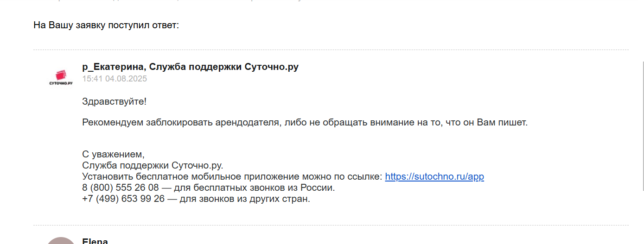644x244 pixels.
Task: Click the line С уважением,
Action: (x=114, y=154)
